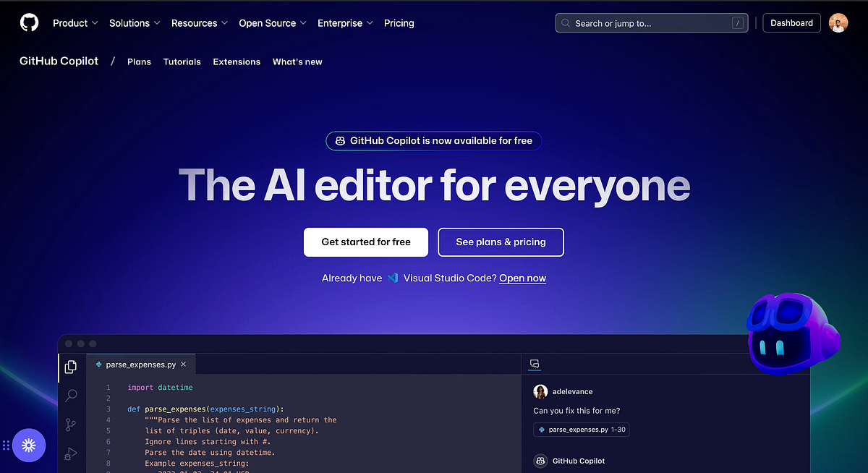Viewport: 868px width, 473px height.
Task: Click 'Parse the date using datetime.' line
Action: (x=210, y=452)
